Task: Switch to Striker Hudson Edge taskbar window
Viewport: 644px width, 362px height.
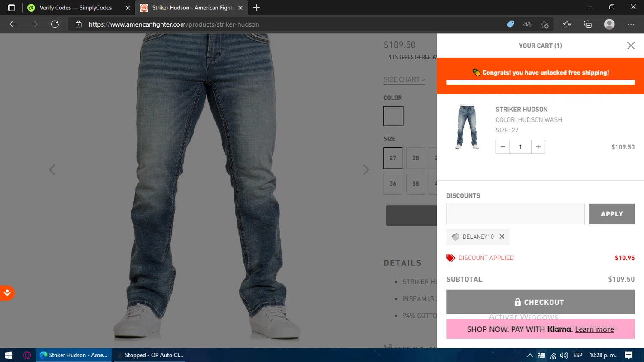Action: coord(73,355)
